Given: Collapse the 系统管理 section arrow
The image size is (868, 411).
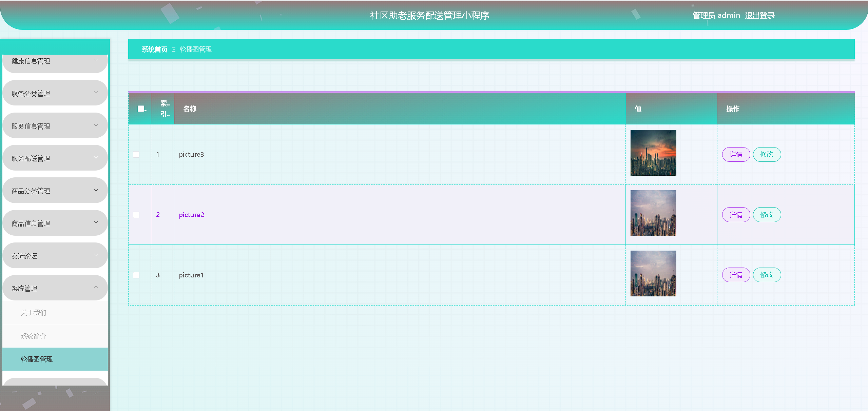Looking at the screenshot, I should (96, 288).
